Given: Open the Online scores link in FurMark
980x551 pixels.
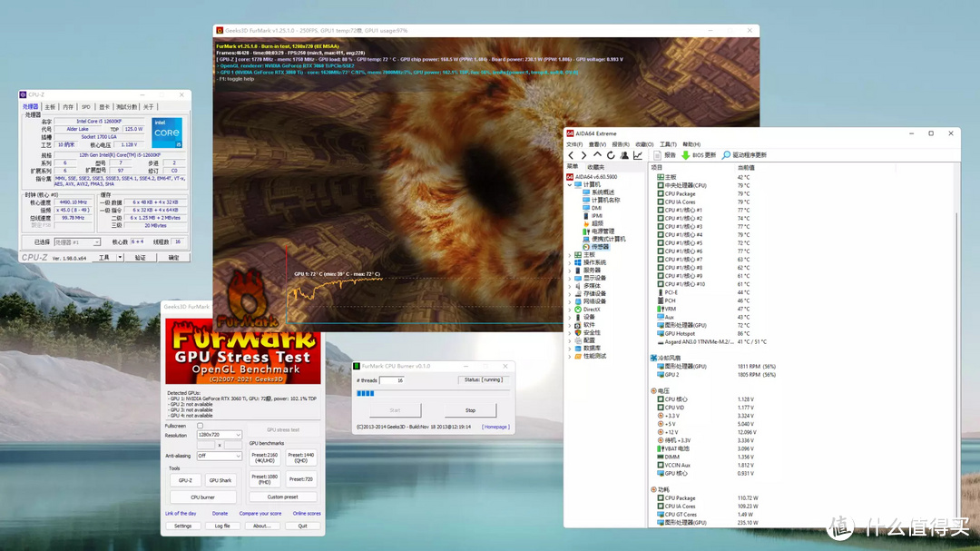Looking at the screenshot, I should point(307,514).
